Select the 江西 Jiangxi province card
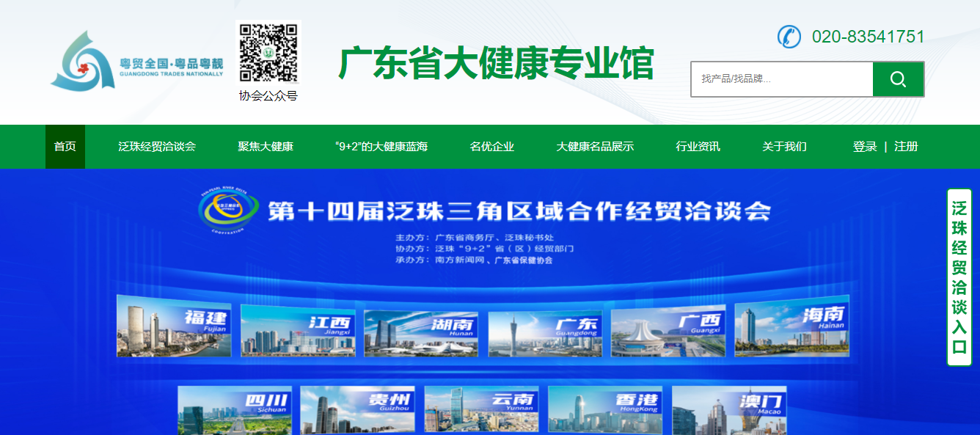Screen dimensions: 980x435 coord(298,330)
